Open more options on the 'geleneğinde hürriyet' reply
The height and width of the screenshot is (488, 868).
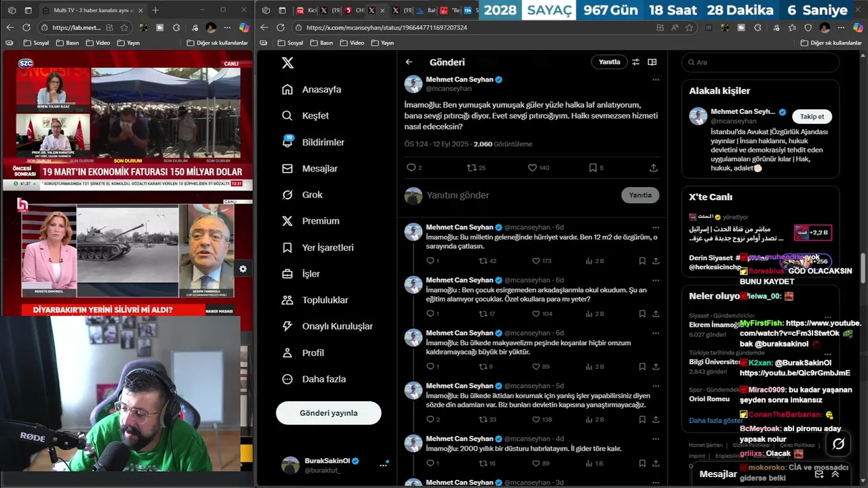pos(656,228)
